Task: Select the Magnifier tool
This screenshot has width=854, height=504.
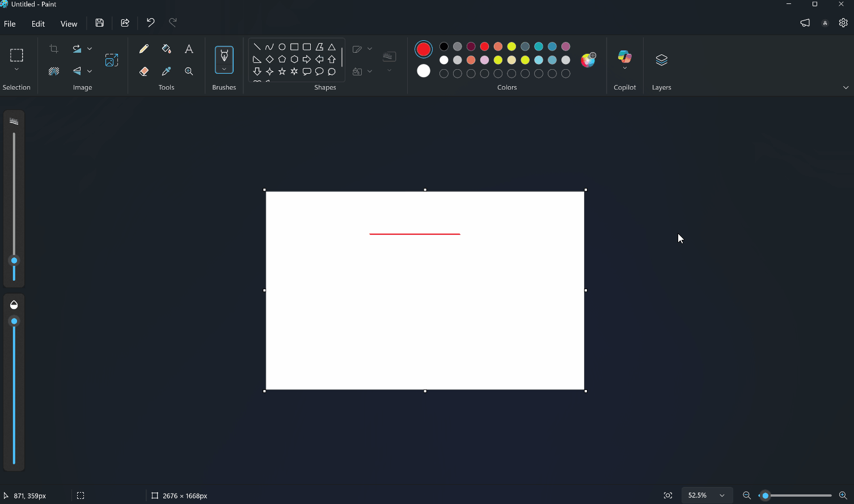Action: [x=189, y=71]
